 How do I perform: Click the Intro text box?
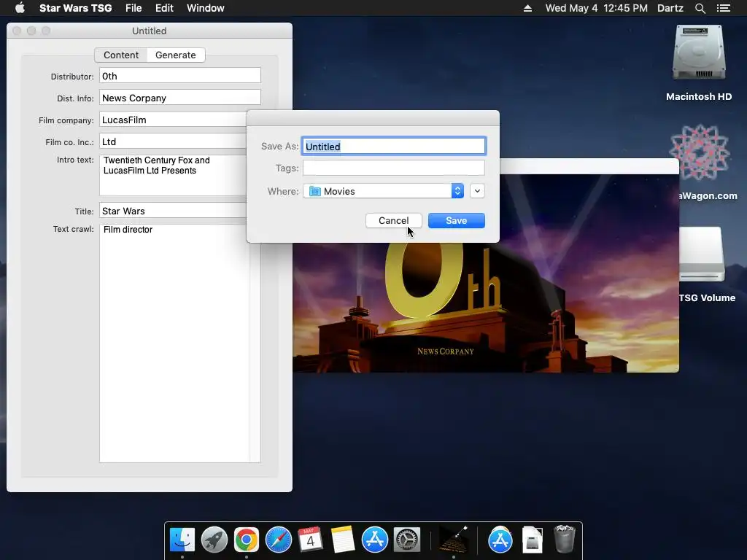[173, 175]
